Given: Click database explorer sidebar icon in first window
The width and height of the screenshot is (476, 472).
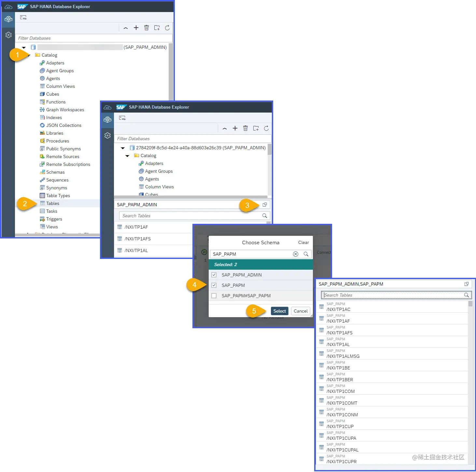Looking at the screenshot, I should (8, 20).
